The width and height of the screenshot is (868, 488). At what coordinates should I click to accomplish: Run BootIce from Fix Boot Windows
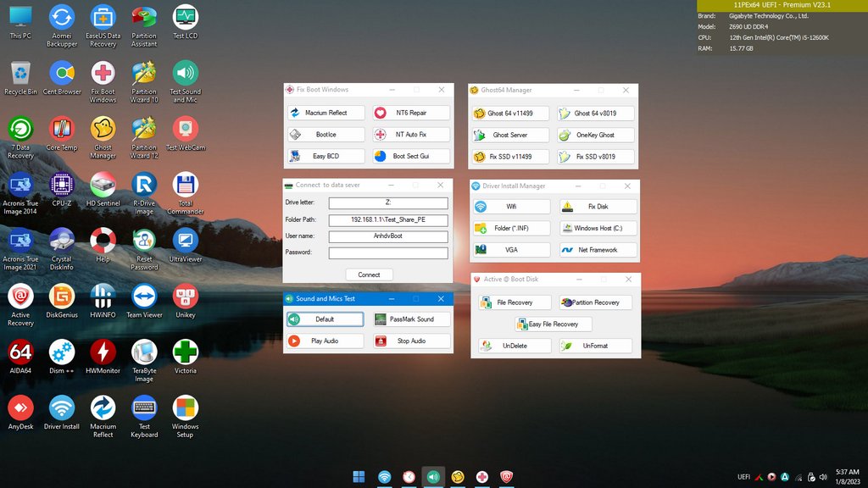[x=325, y=134]
